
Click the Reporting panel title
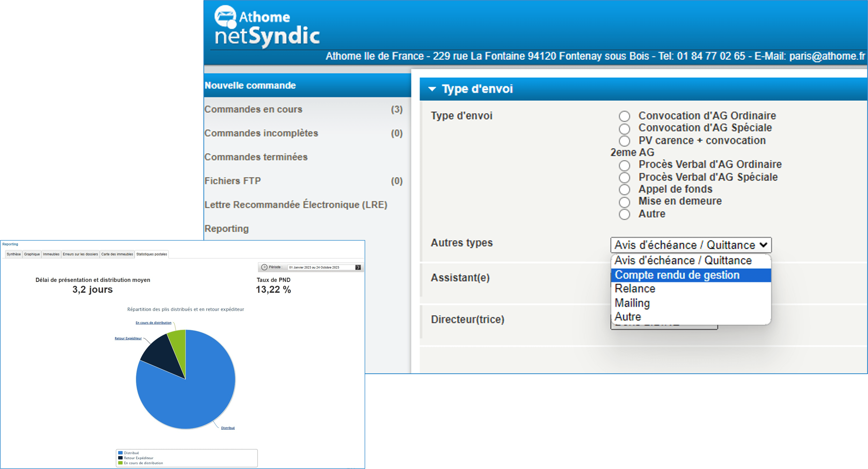[x=10, y=244]
